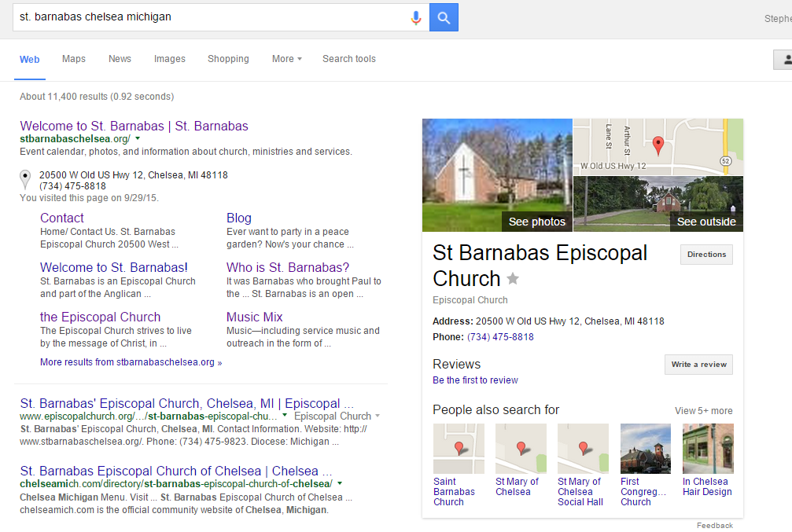Click the 'In Chelsea Hair Design' text link

tap(707, 486)
